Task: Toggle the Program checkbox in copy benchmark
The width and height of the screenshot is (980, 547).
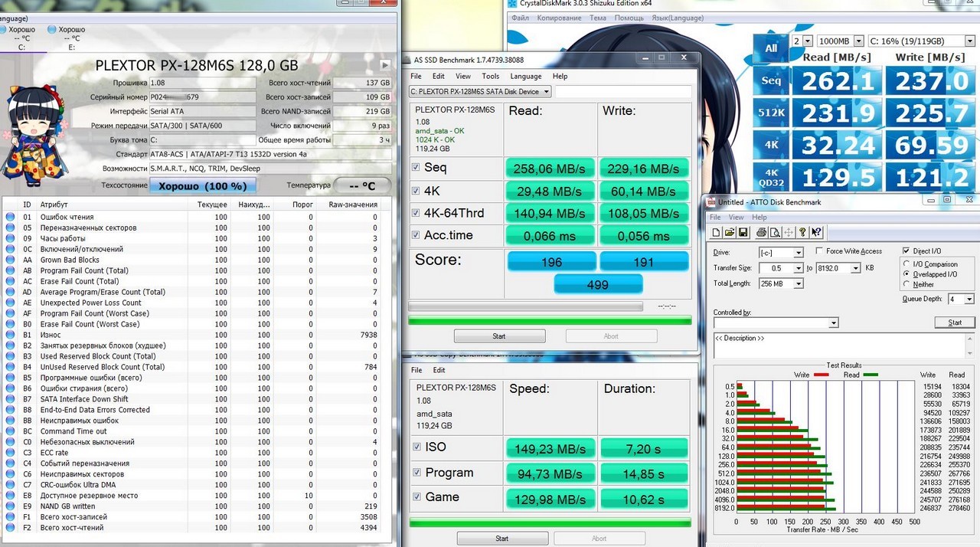Action: (x=416, y=473)
